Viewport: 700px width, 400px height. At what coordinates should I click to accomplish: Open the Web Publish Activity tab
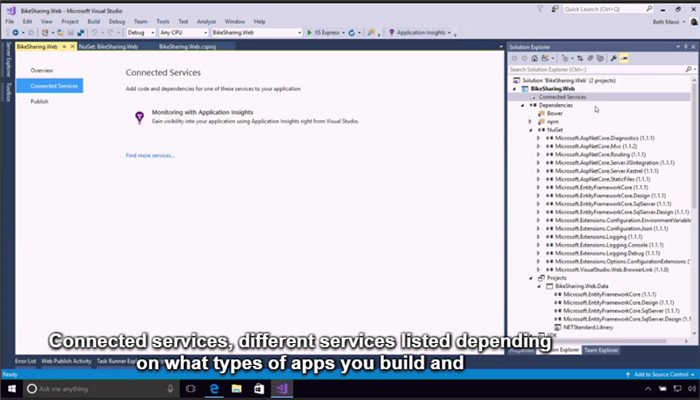pyautogui.click(x=66, y=361)
